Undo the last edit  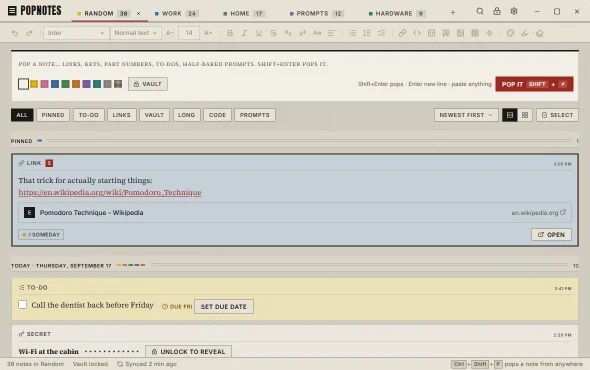click(15, 33)
